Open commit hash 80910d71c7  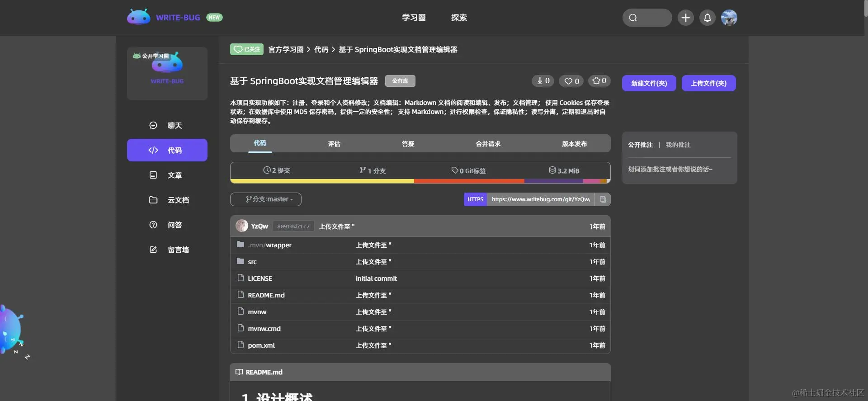pos(293,226)
